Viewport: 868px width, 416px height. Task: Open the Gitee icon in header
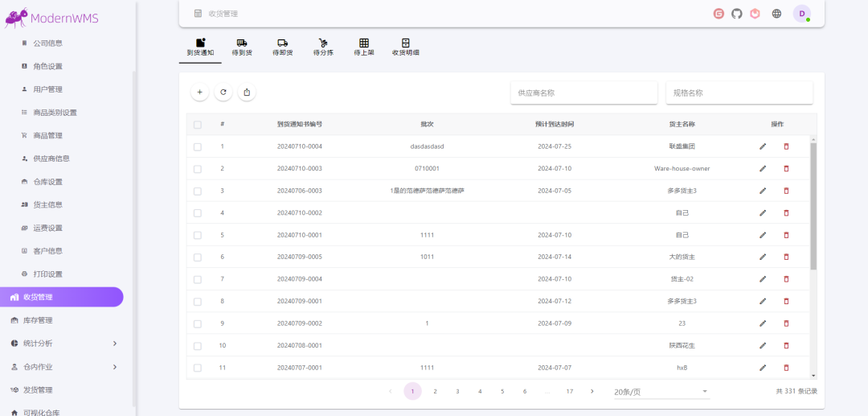719,14
